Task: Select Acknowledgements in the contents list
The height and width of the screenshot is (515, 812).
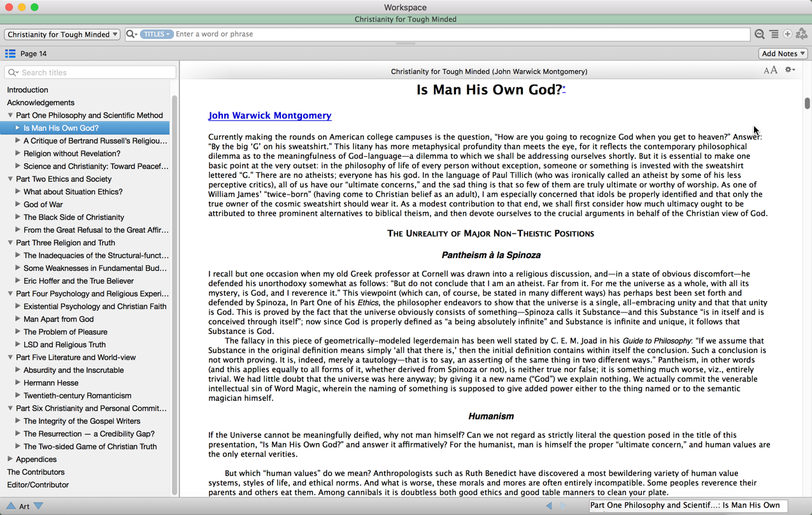Action: (x=41, y=103)
